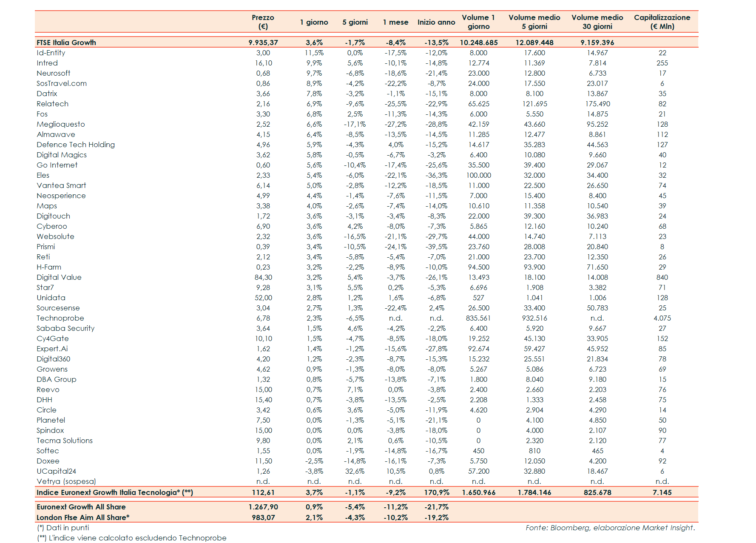Screen dimensions: 756x543
Task: Select the "Fonte: Bloomberg" source note
Action: pos(610,528)
